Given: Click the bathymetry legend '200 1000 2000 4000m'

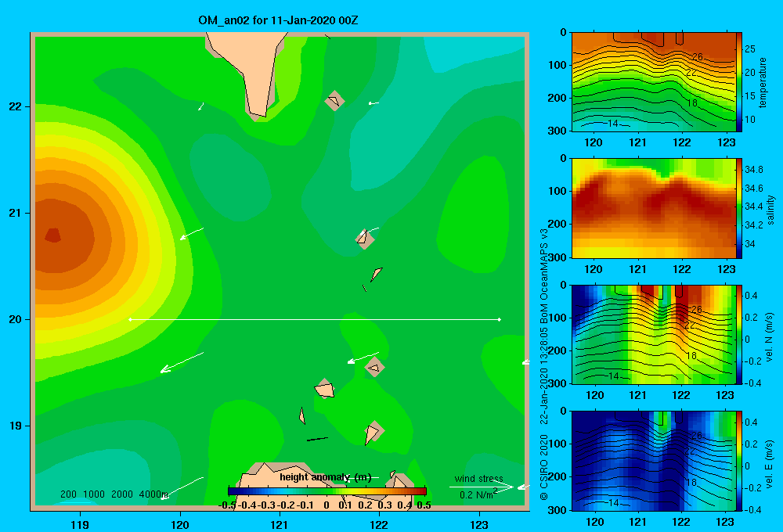Looking at the screenshot, I should click(114, 494).
